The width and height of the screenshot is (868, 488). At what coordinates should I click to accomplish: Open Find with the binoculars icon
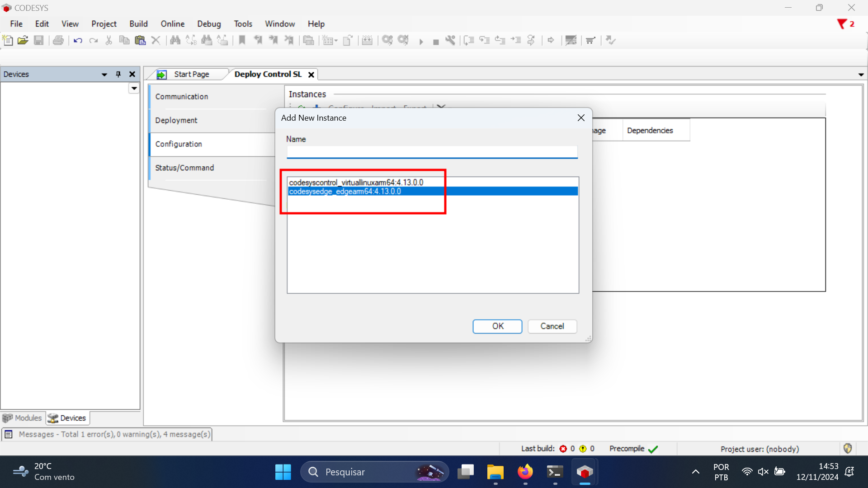point(175,40)
